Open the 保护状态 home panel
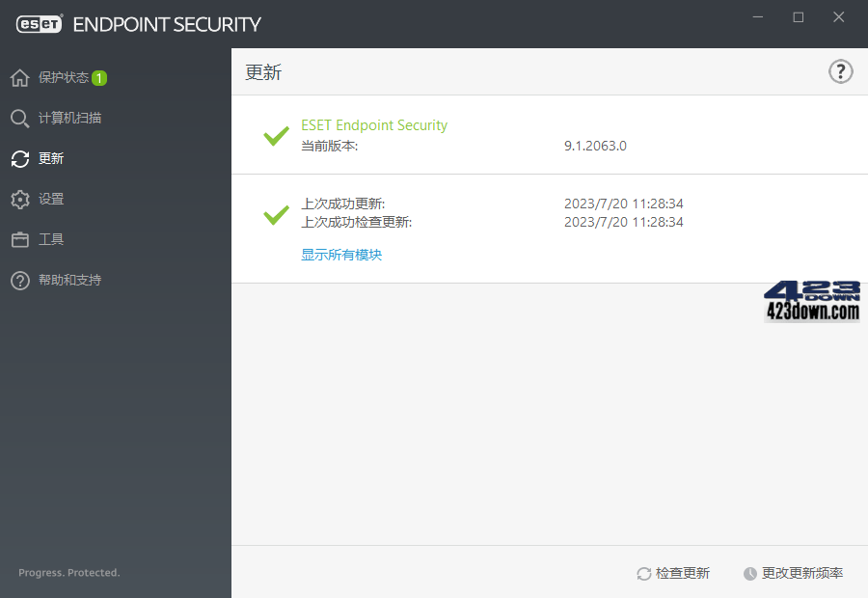Image resolution: width=868 pixels, height=598 pixels. point(58,77)
